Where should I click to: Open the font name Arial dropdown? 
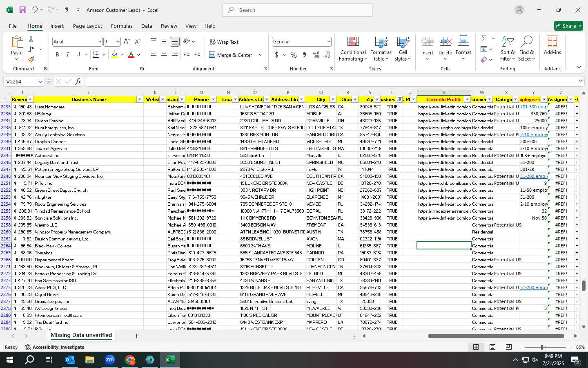click(99, 42)
